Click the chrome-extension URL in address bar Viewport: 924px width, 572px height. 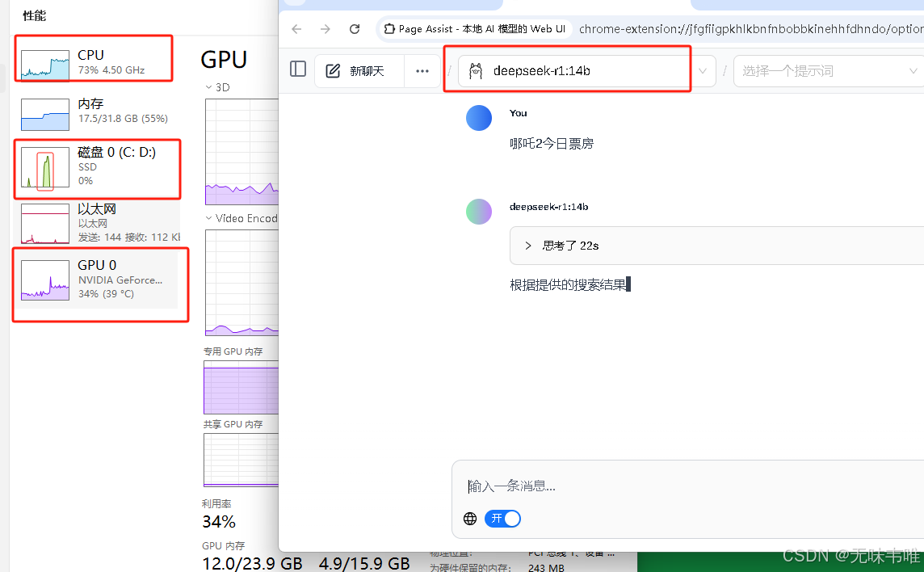751,29
